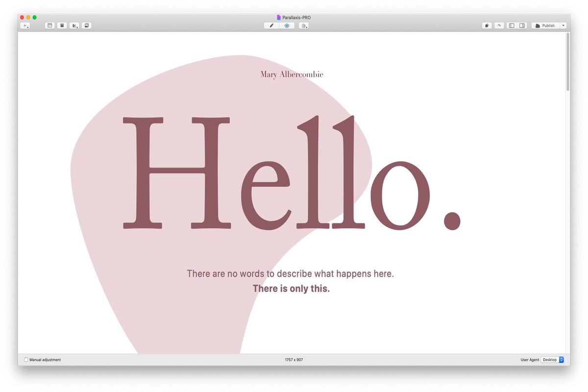588x392 pixels.
Task: Click the page layout toolbar icon
Action: [49, 25]
